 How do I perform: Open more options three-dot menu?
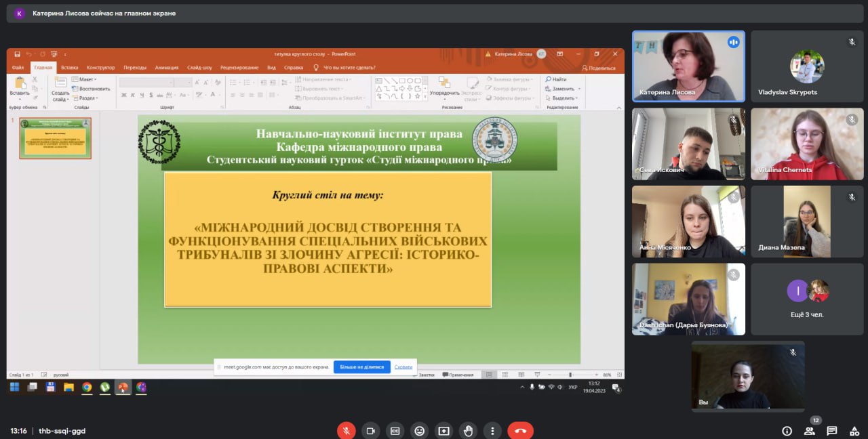coord(492,431)
